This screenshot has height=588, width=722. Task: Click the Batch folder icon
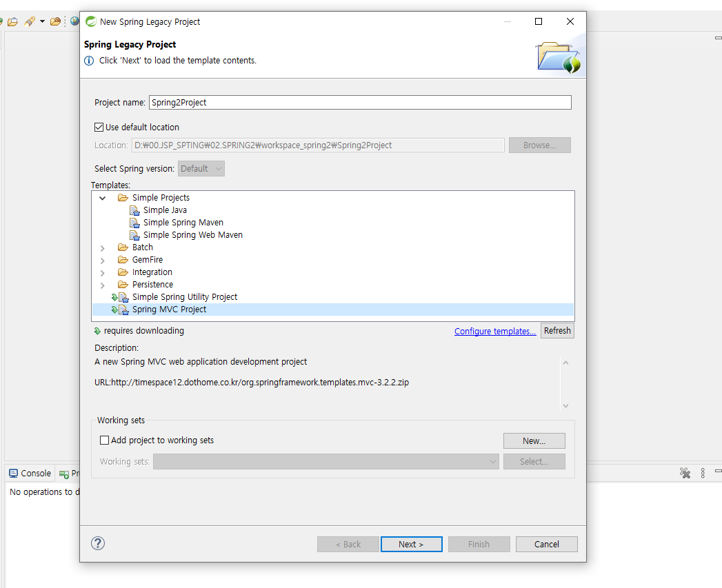point(123,247)
